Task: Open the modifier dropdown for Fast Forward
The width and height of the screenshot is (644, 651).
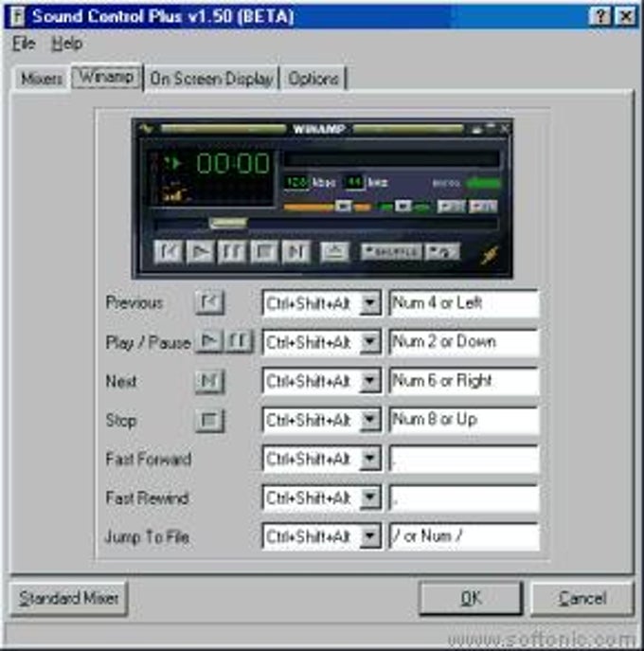Action: pos(369,459)
